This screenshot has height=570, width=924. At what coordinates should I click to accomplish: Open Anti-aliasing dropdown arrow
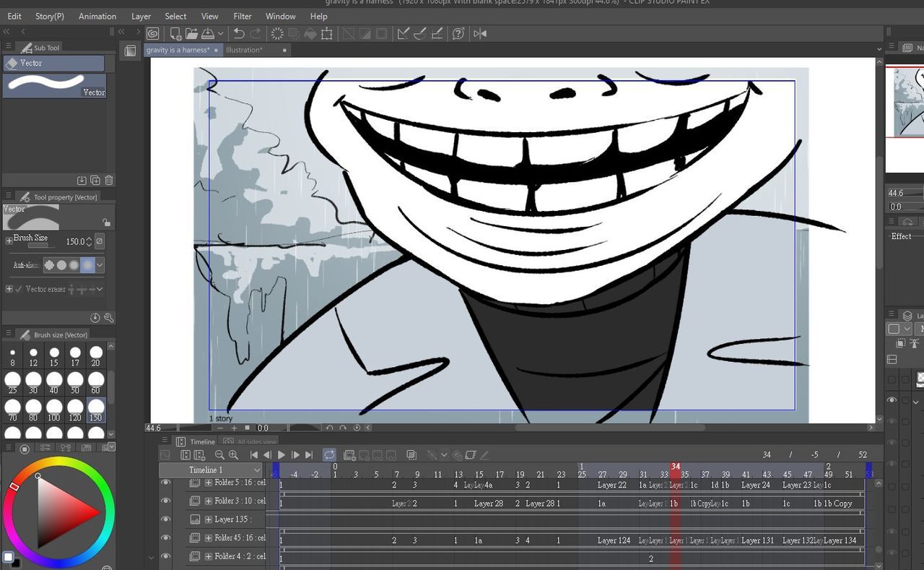pos(100,265)
